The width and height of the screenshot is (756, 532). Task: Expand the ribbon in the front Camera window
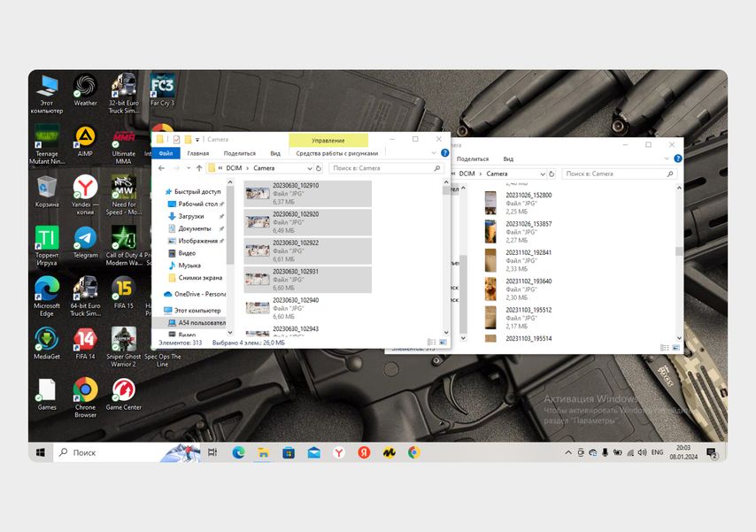tap(433, 153)
